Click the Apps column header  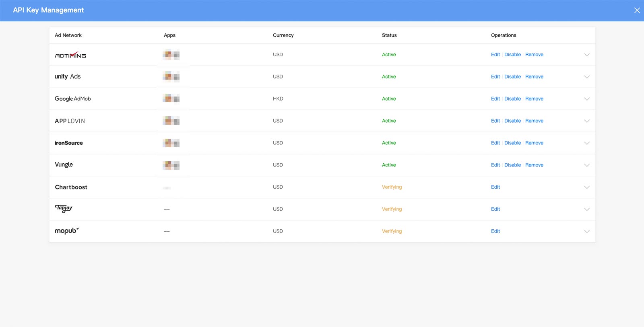(x=169, y=35)
